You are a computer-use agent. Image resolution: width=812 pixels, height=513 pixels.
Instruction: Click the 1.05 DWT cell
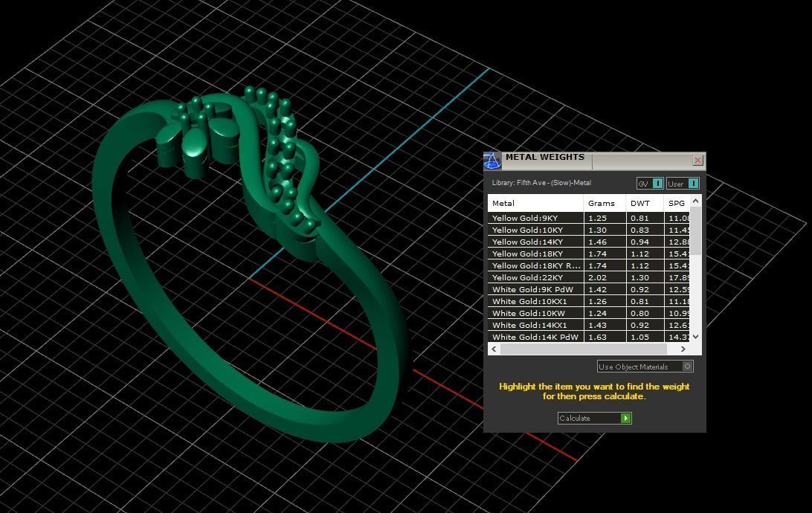[x=645, y=337]
